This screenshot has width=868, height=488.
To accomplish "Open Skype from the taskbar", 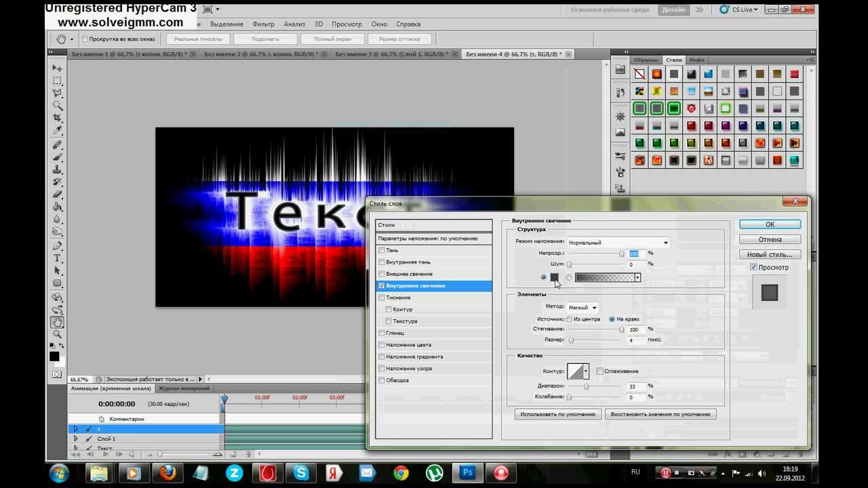I will (301, 472).
